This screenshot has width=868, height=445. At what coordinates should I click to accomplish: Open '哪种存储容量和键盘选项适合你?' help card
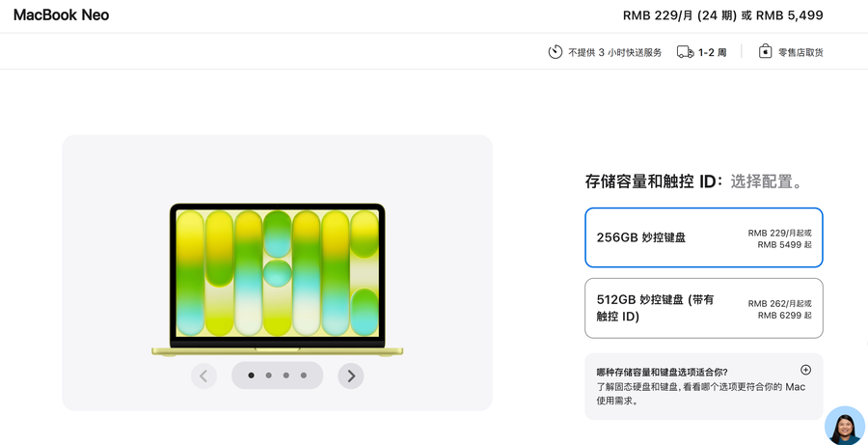704,386
